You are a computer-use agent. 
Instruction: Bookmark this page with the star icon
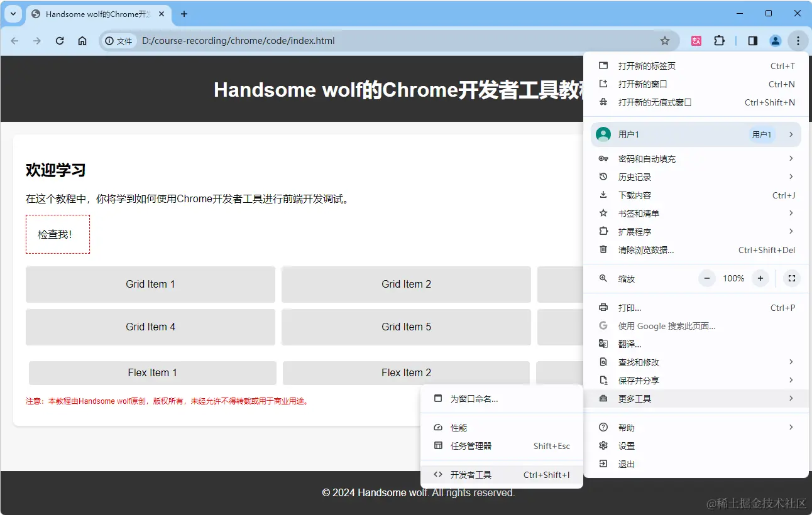click(x=665, y=41)
